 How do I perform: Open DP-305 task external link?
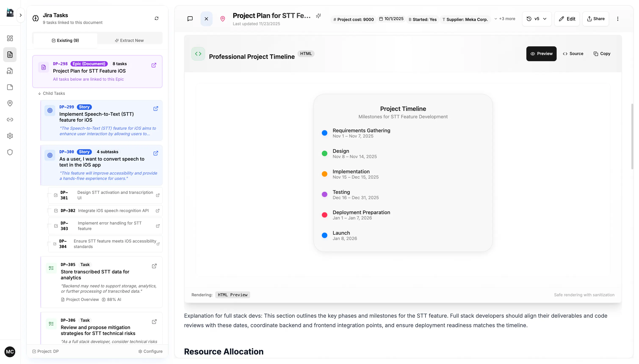coord(154,266)
